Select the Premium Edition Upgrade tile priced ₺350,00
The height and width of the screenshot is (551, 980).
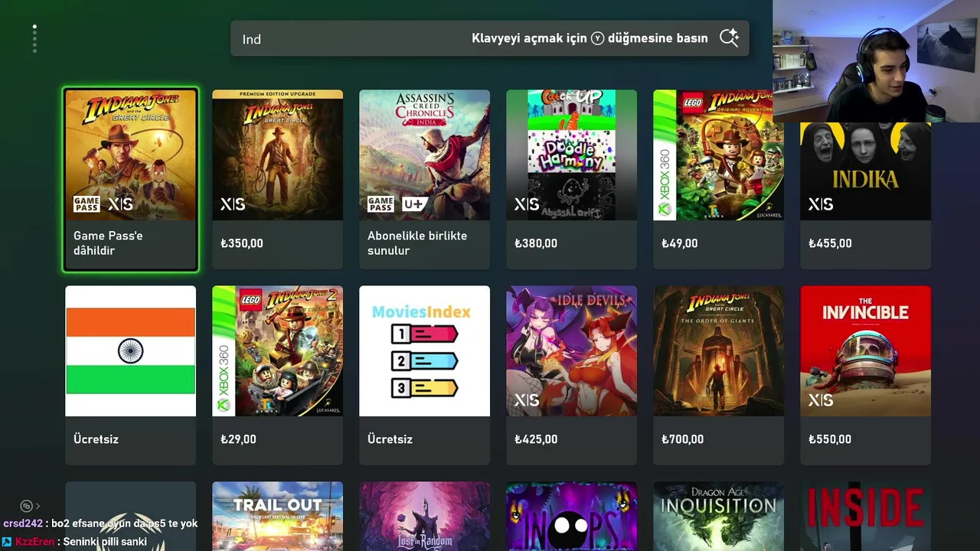278,180
